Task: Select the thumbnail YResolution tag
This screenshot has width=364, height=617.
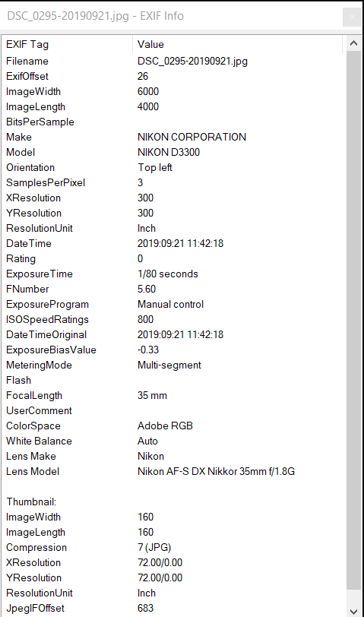Action: 33,577
